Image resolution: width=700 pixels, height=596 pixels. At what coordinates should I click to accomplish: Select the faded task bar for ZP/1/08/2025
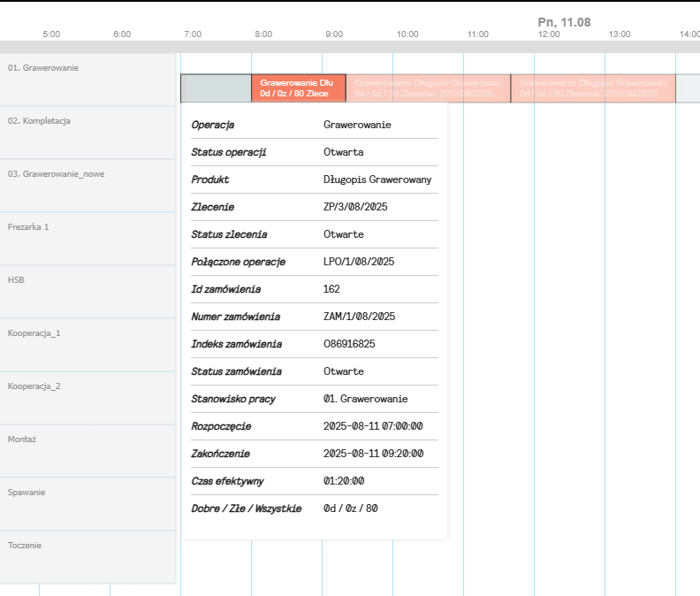click(x=592, y=88)
